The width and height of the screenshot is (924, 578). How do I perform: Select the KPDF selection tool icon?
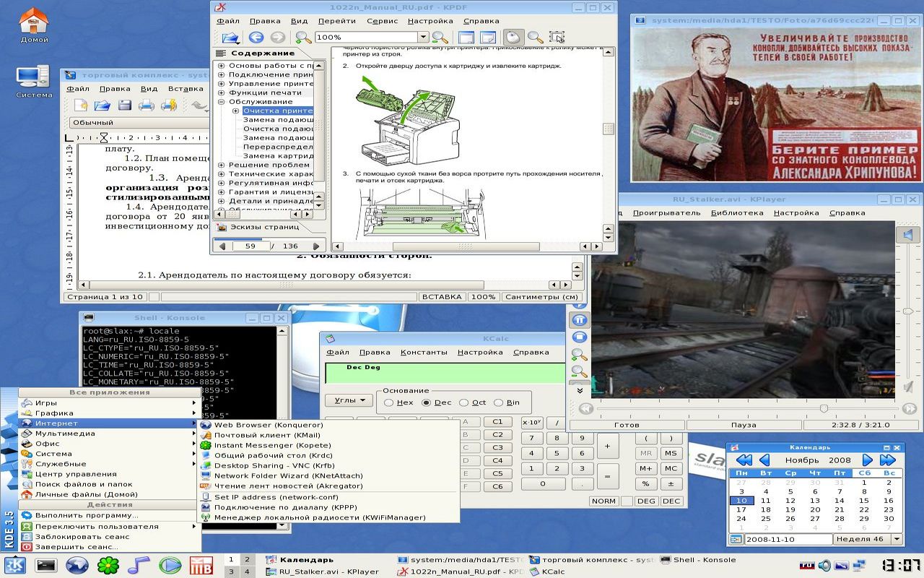557,38
